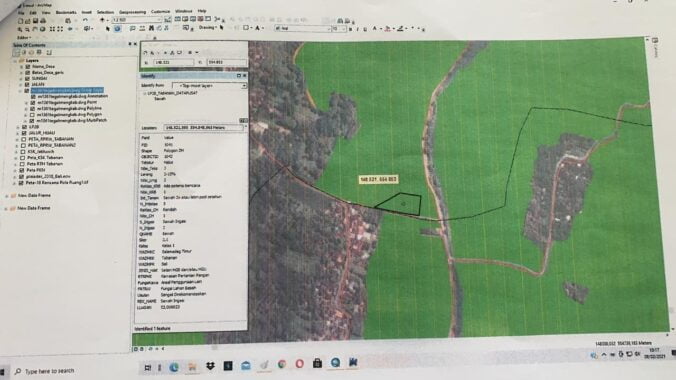The height and width of the screenshot is (380, 676).
Task: Click the Zoom In tool
Action: click(20, 29)
